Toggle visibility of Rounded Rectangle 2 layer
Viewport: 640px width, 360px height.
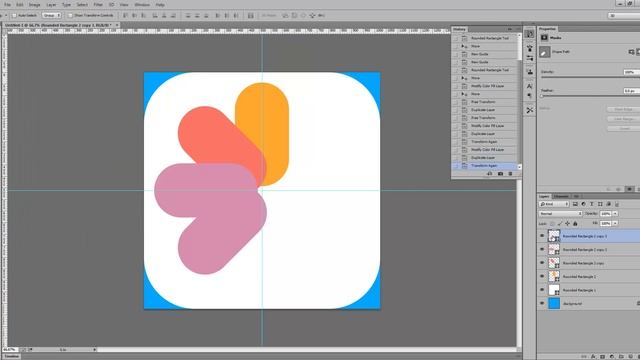[x=542, y=276]
